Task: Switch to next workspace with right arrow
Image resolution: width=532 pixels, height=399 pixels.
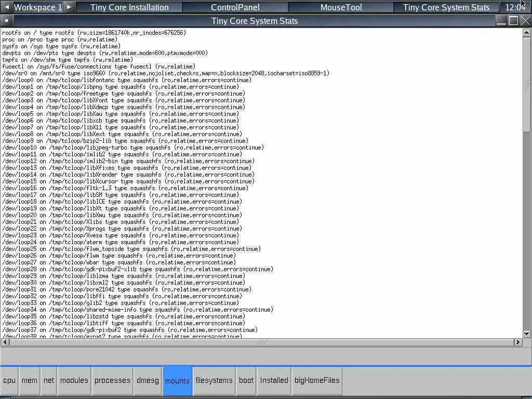Action: pos(69,7)
